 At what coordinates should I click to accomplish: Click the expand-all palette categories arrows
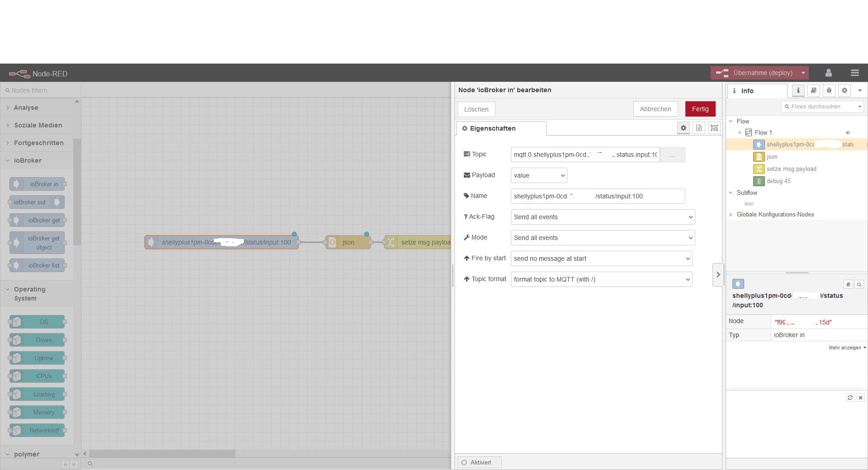click(74, 464)
